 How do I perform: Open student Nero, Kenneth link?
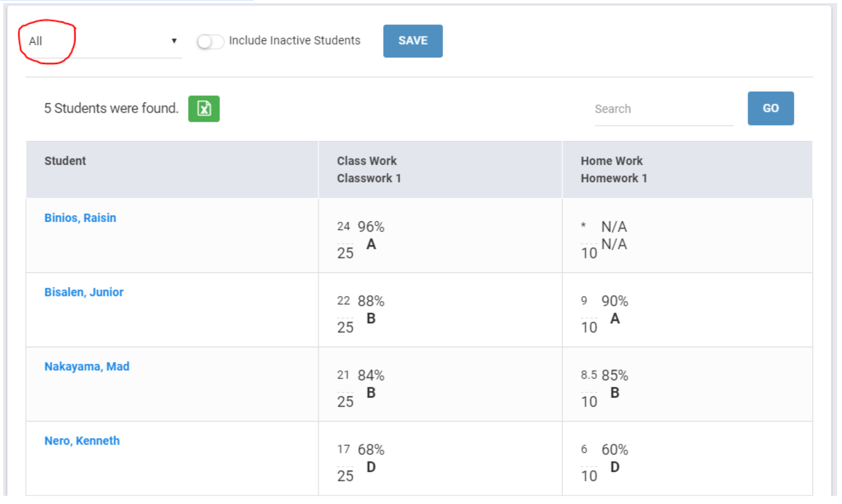coord(82,441)
